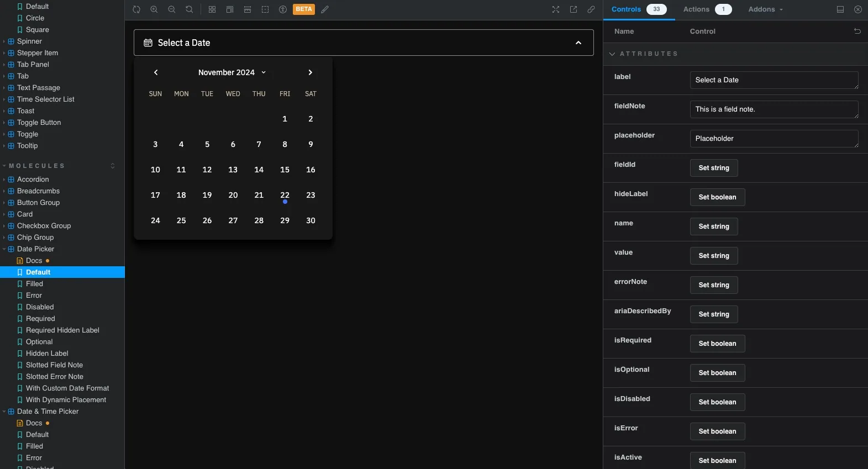Click the Accordion component grid icon

coord(11,180)
